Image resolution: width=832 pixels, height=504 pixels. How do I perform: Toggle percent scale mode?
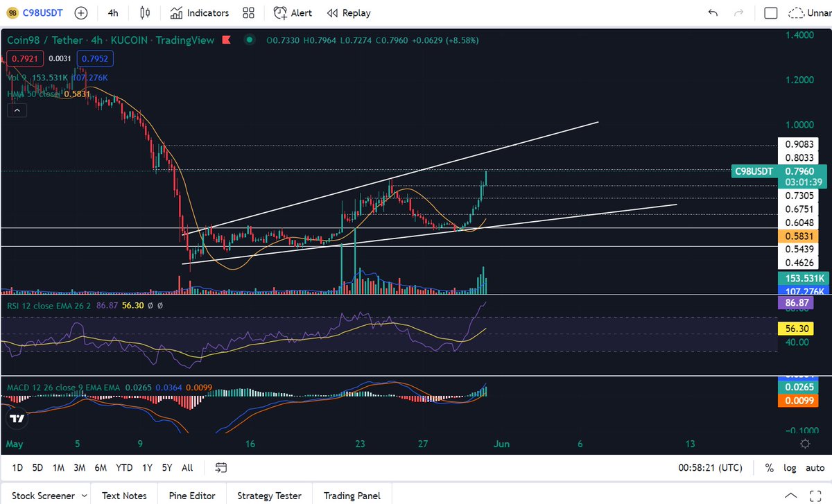[770, 468]
